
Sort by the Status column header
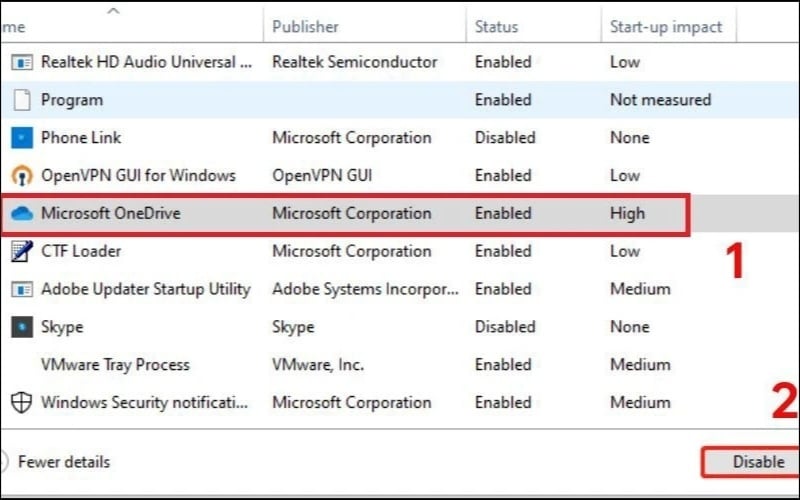(x=496, y=27)
